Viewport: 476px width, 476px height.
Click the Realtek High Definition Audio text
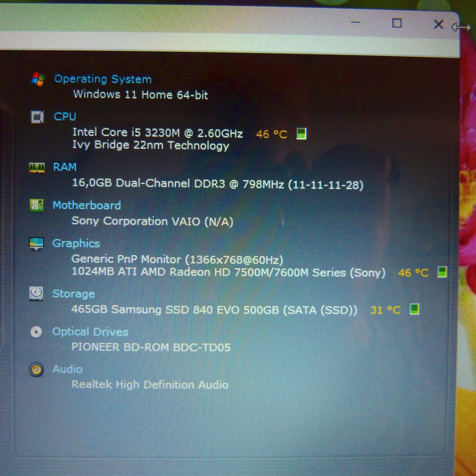[x=150, y=385]
